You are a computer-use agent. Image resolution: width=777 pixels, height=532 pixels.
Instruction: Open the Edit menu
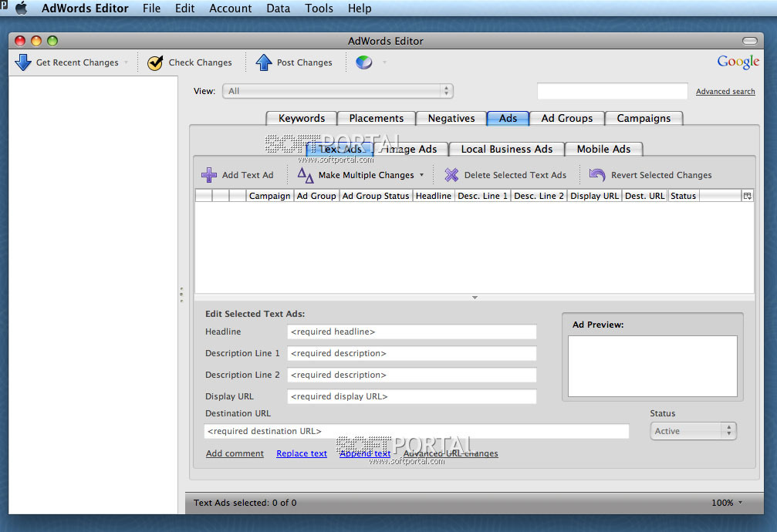click(185, 8)
